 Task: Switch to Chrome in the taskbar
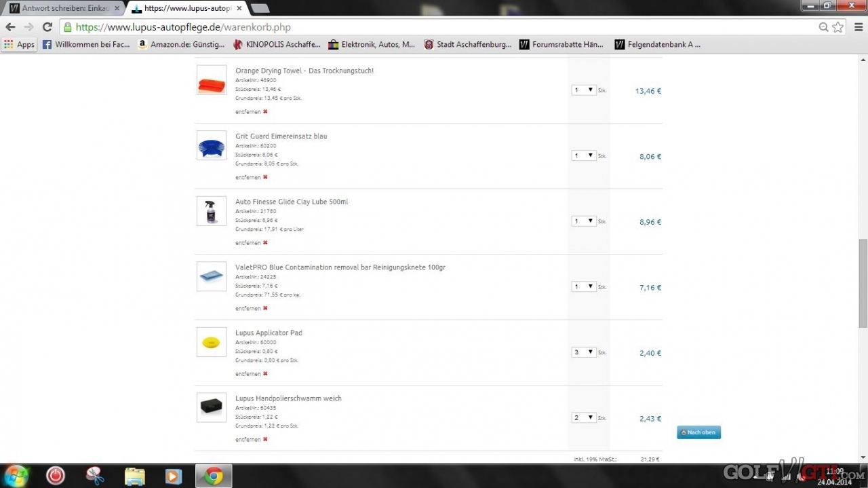[x=214, y=476]
